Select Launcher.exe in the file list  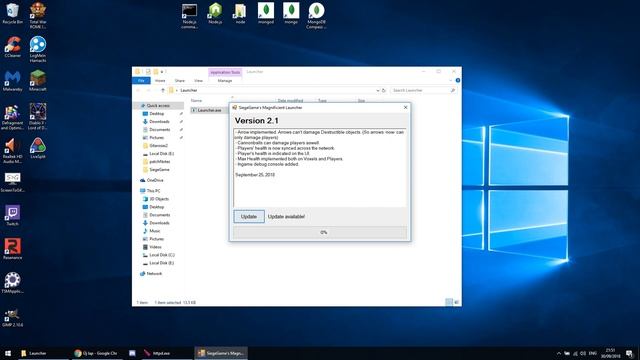pyautogui.click(x=209, y=110)
